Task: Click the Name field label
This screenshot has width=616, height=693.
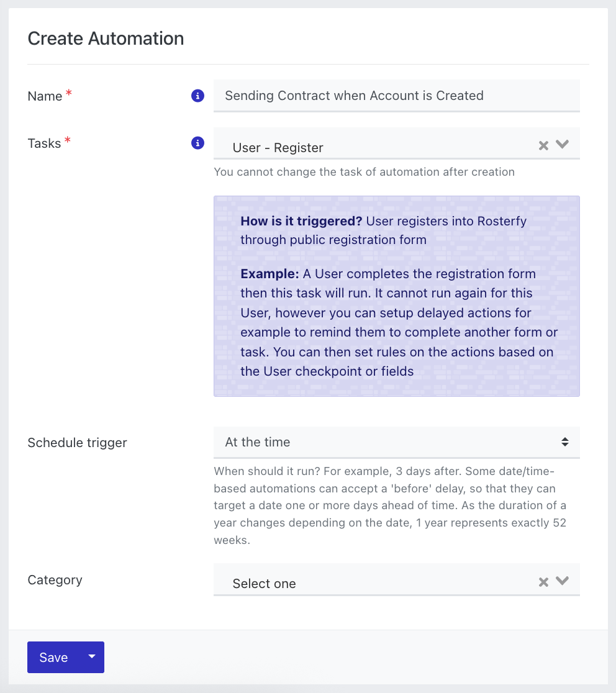Action: tap(45, 96)
